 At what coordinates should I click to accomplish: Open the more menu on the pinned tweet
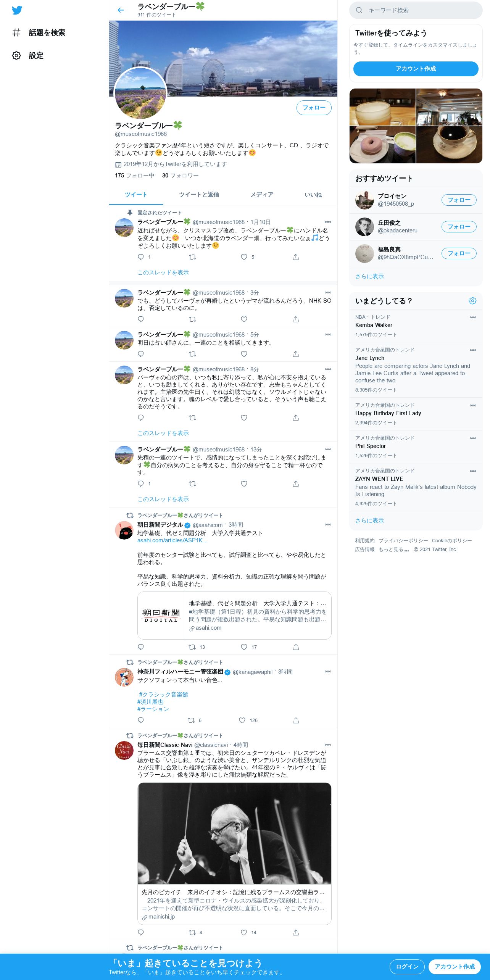pos(328,222)
